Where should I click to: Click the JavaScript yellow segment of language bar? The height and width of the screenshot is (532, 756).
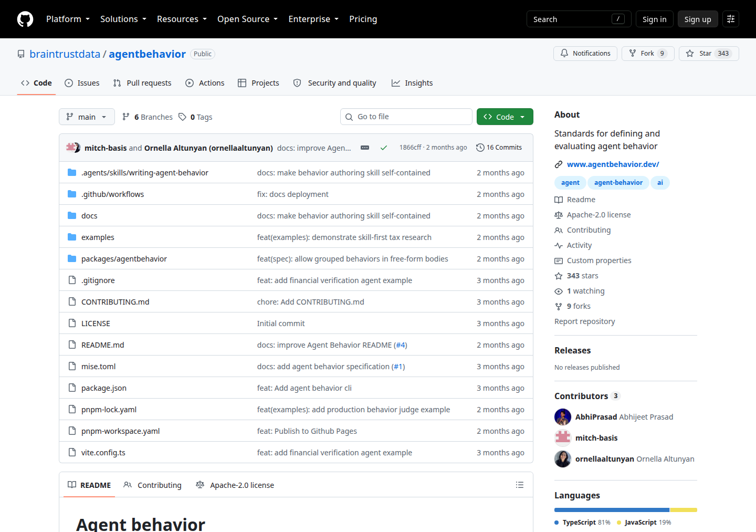[x=684, y=510]
